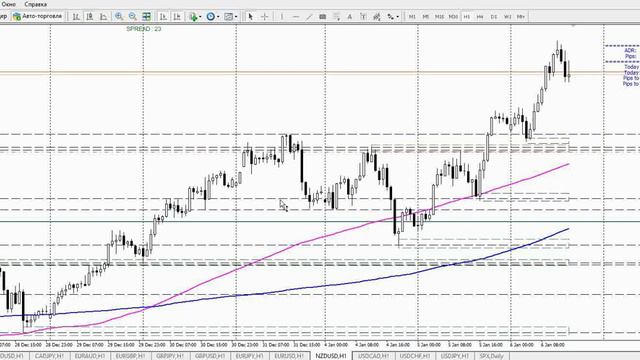The image size is (640, 360).
Task: Switch timeframe to M5
Action: click(x=426, y=17)
